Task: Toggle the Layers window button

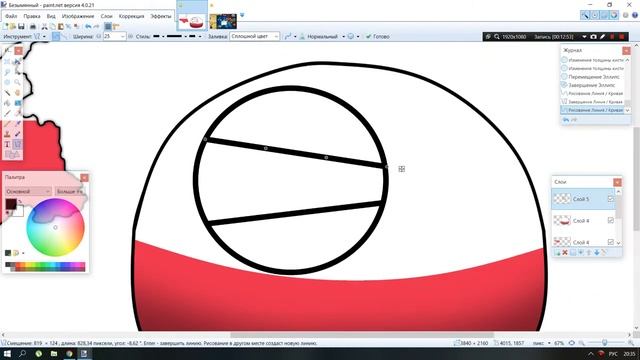Action: click(x=604, y=16)
